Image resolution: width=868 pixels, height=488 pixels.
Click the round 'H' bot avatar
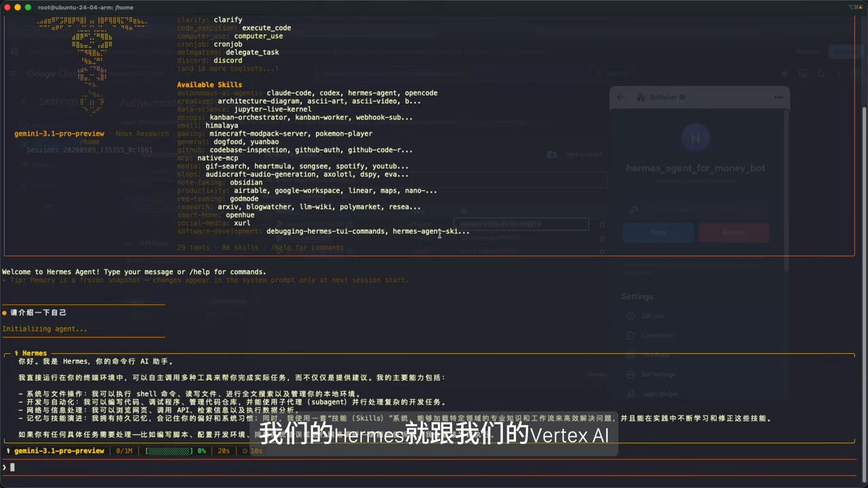(695, 138)
